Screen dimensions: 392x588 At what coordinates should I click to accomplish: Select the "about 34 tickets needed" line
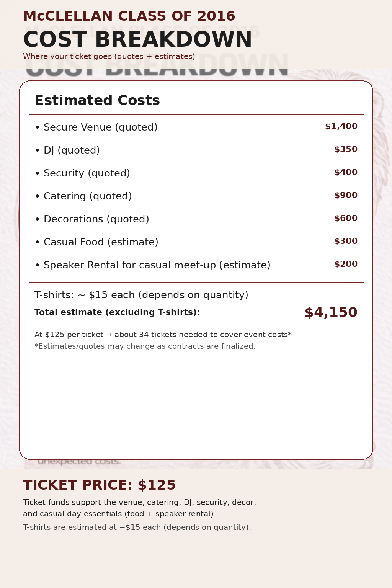[x=163, y=335]
